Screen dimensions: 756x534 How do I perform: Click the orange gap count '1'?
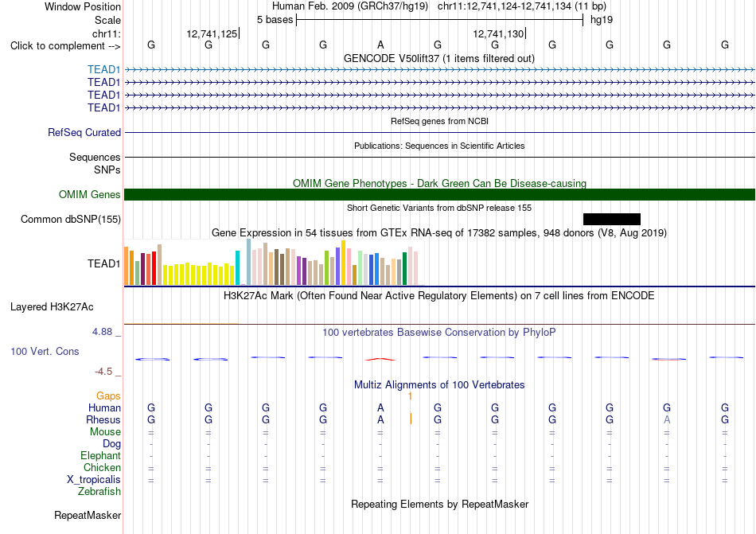click(410, 396)
